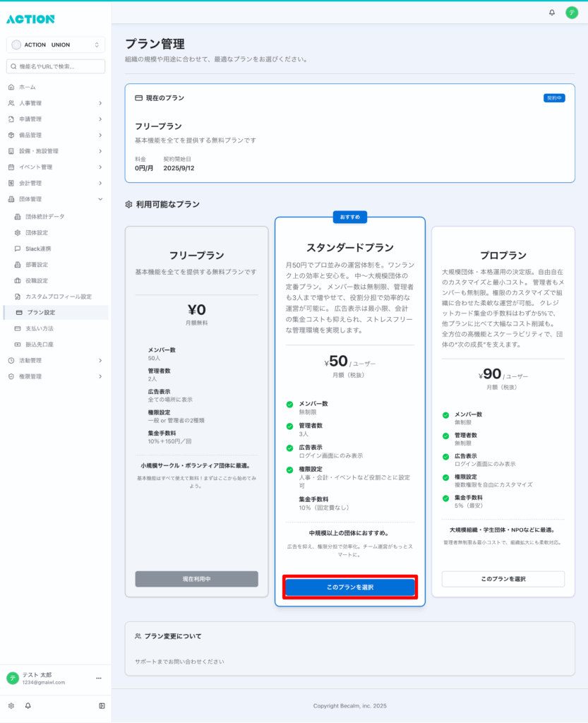Open Slack連携 settings

click(38, 249)
